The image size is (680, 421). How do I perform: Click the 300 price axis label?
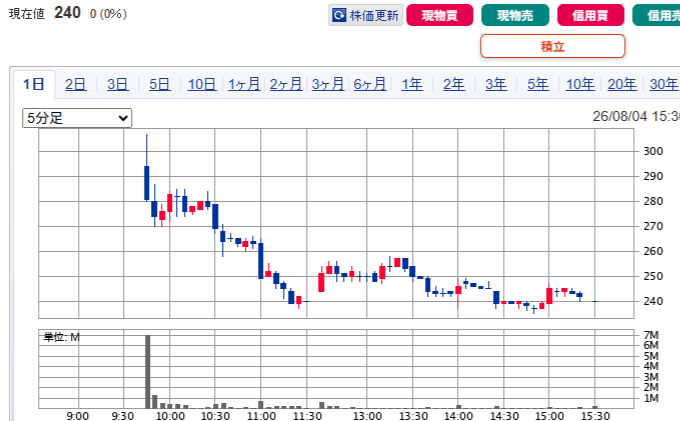[653, 151]
